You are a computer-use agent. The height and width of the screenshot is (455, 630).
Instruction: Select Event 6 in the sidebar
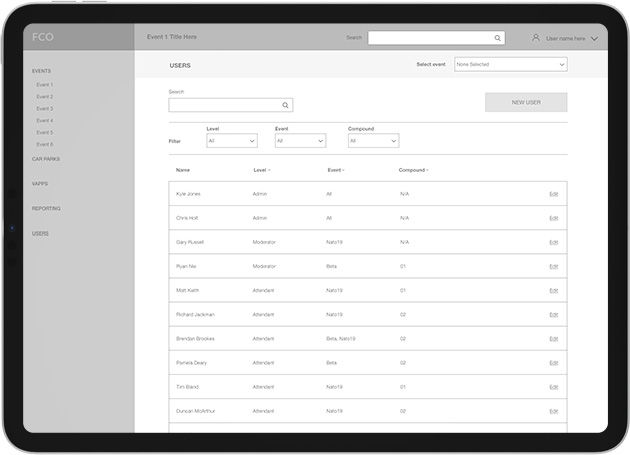point(45,144)
